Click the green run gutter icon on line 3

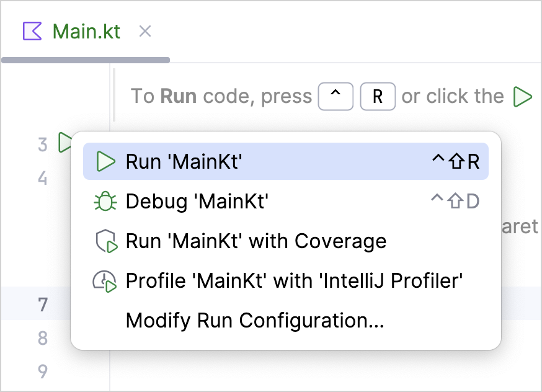pos(64,143)
